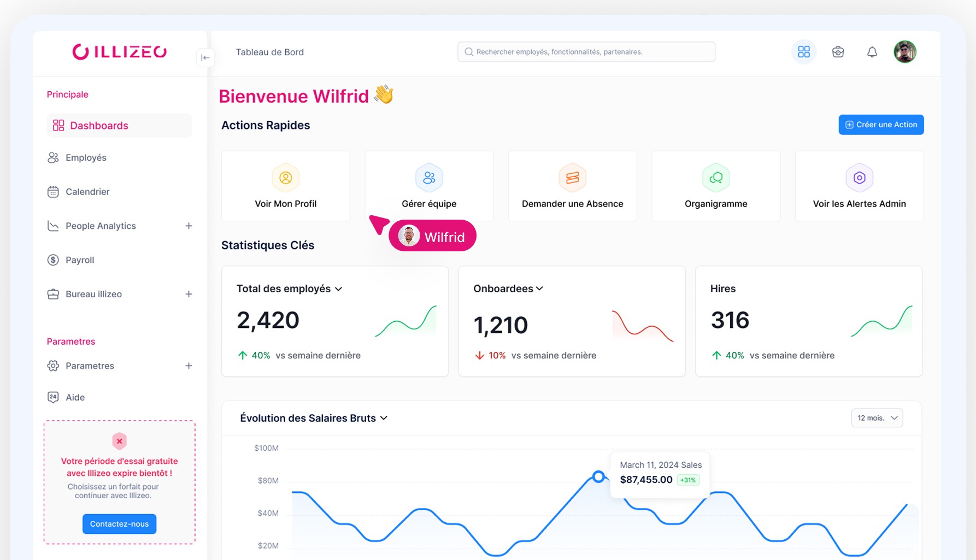
Task: Expand Bureau illizeo submenu with plus
Action: [189, 294]
